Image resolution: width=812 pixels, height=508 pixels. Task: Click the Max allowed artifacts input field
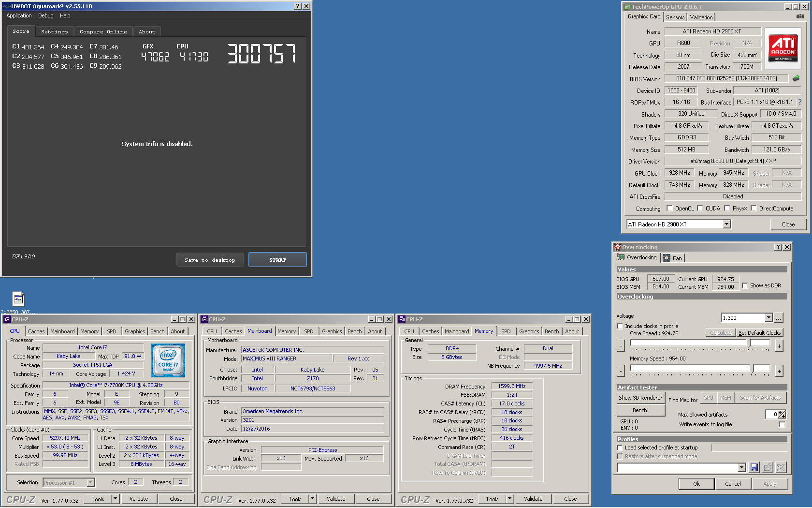[772, 415]
